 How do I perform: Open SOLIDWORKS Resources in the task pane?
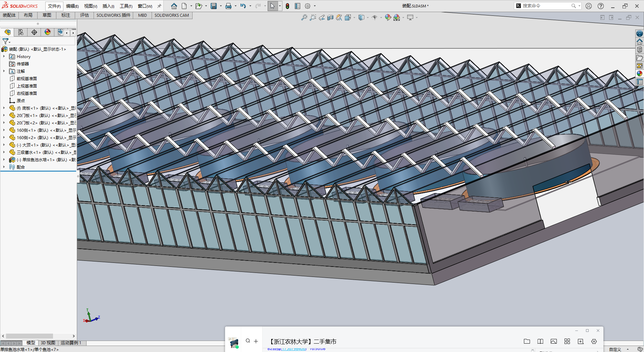pos(640,42)
